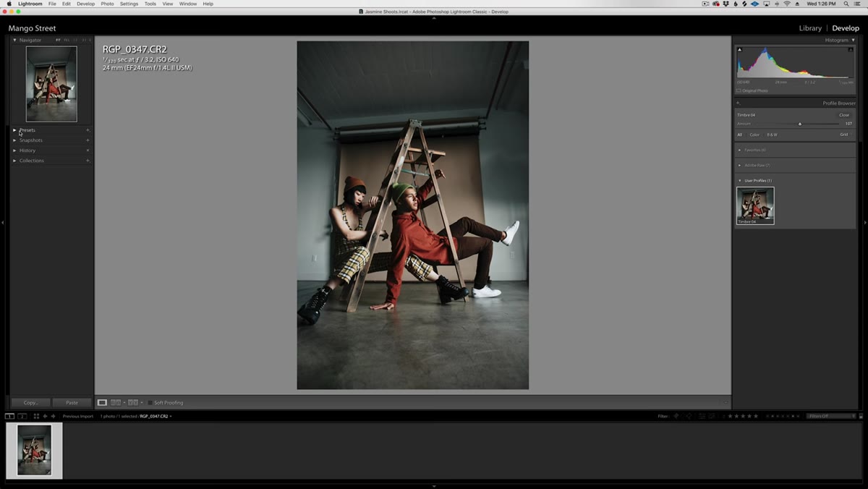Toggle highlight clipping indicator in histogram
Viewport: 868px width, 489px height.
click(851, 50)
